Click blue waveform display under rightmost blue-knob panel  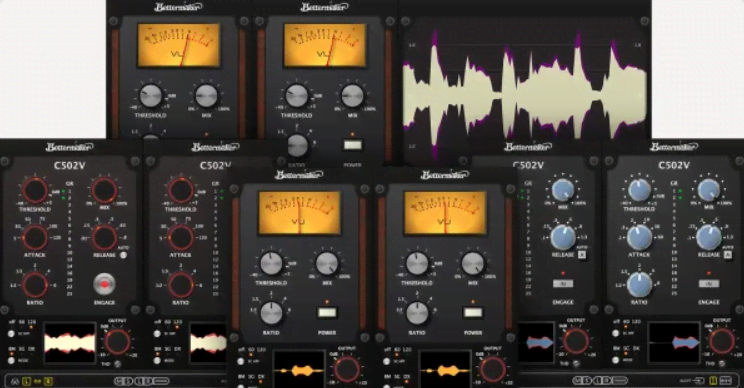pyautogui.click(x=674, y=342)
